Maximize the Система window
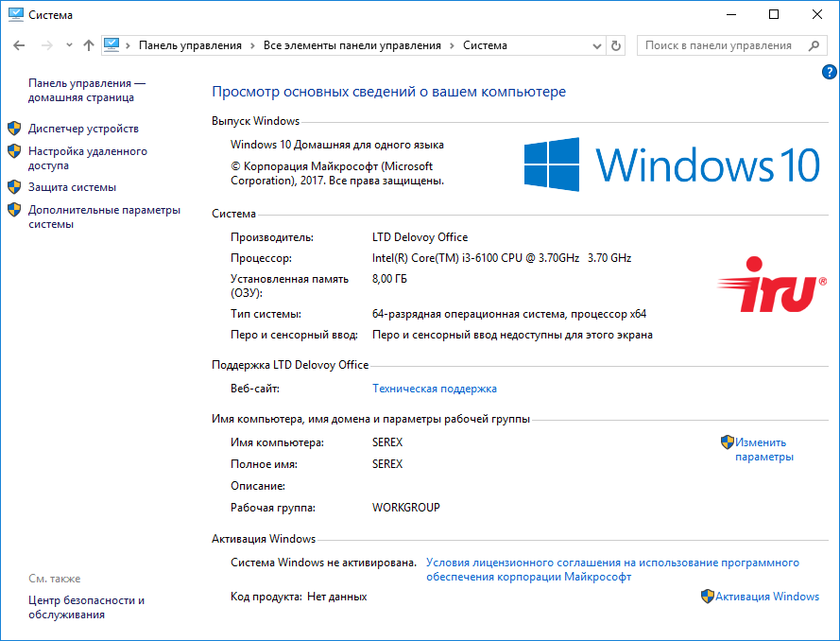The width and height of the screenshot is (840, 641). [x=774, y=14]
